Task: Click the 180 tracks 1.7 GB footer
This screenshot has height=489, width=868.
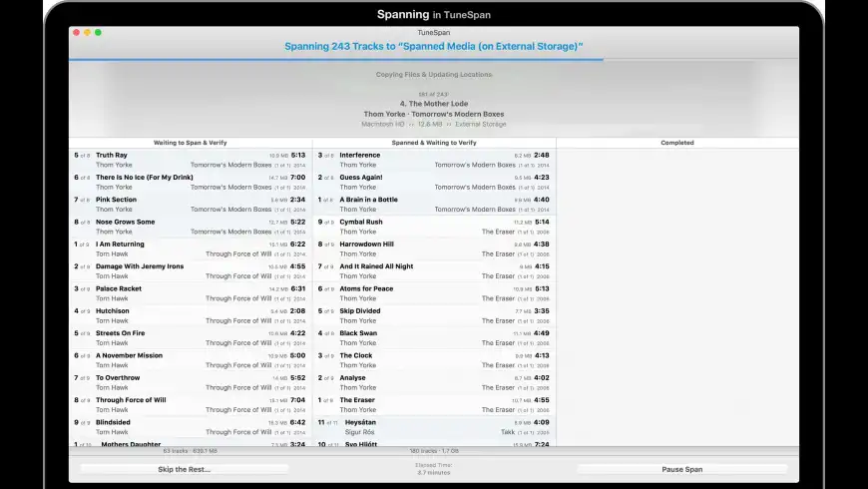Action: pos(434,451)
